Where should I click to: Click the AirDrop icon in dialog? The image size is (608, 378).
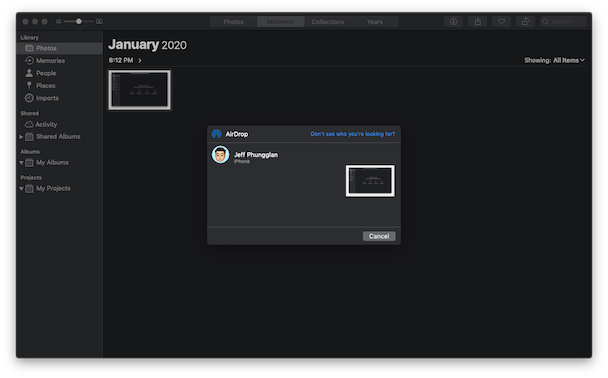[x=216, y=134]
